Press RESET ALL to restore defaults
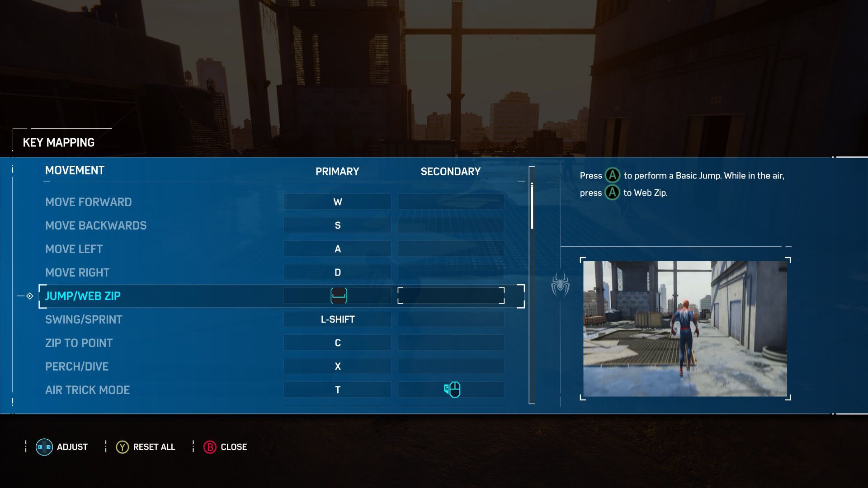 click(x=146, y=447)
